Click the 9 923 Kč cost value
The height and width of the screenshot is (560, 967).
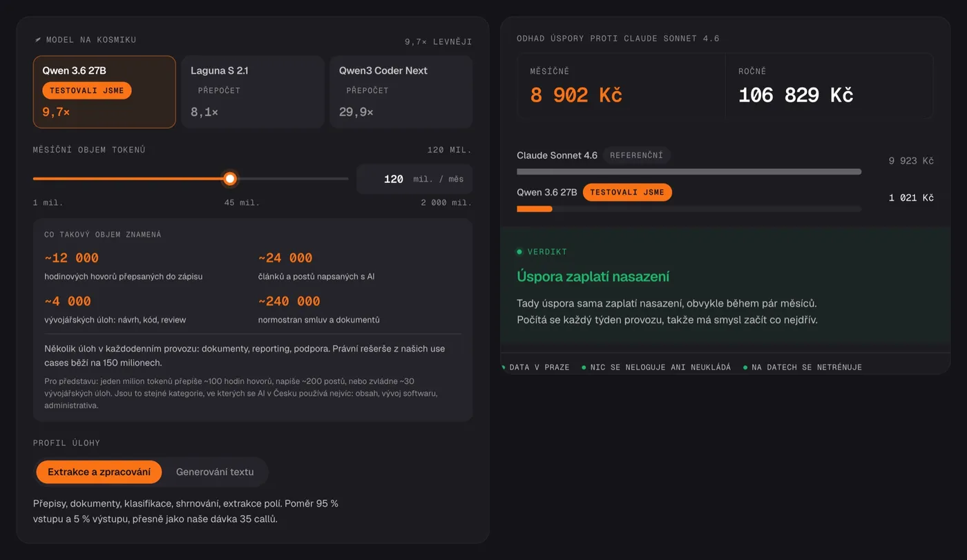pyautogui.click(x=911, y=161)
